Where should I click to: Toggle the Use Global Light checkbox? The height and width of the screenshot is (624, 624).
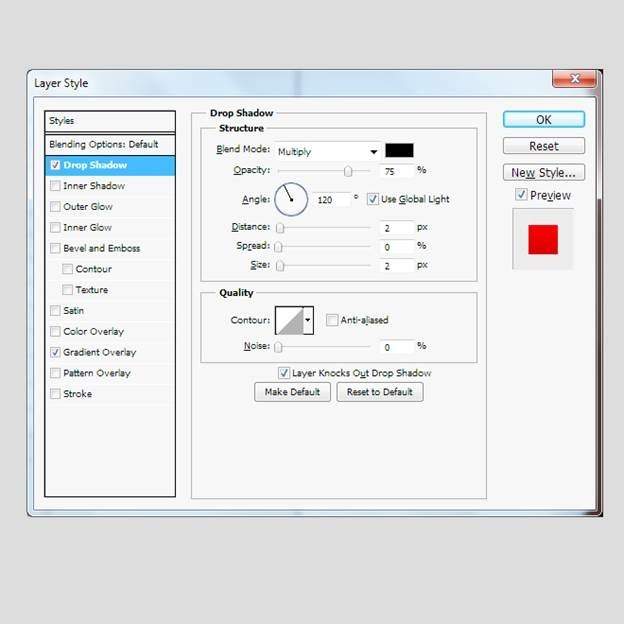(x=373, y=199)
